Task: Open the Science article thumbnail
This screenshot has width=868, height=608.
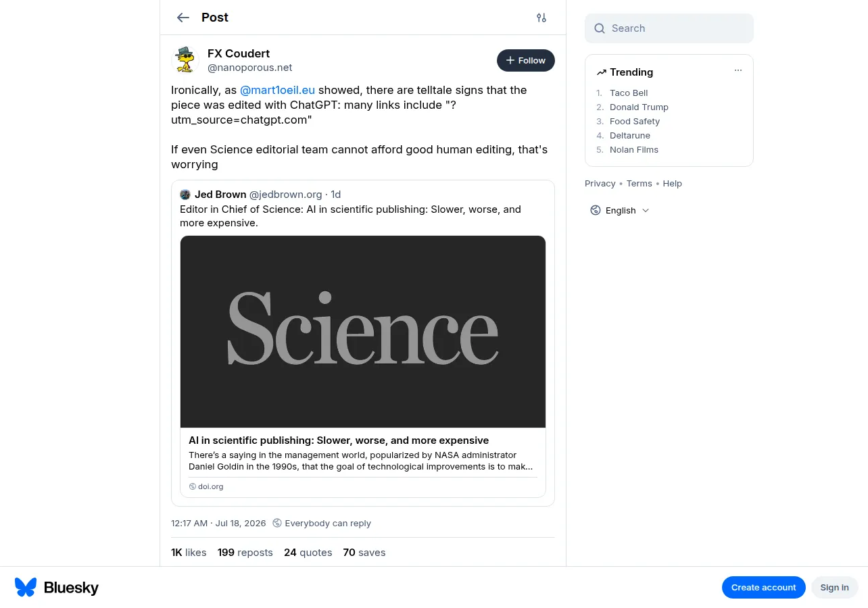Action: (363, 332)
